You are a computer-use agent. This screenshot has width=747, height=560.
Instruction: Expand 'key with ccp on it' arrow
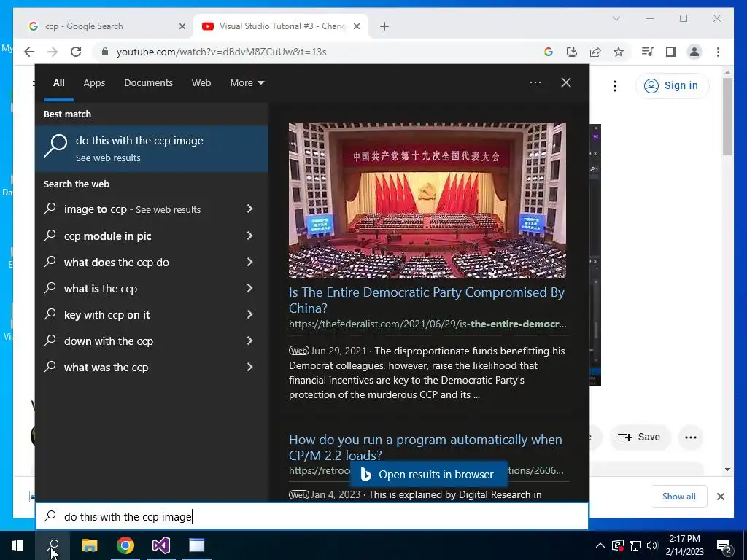[x=249, y=314]
